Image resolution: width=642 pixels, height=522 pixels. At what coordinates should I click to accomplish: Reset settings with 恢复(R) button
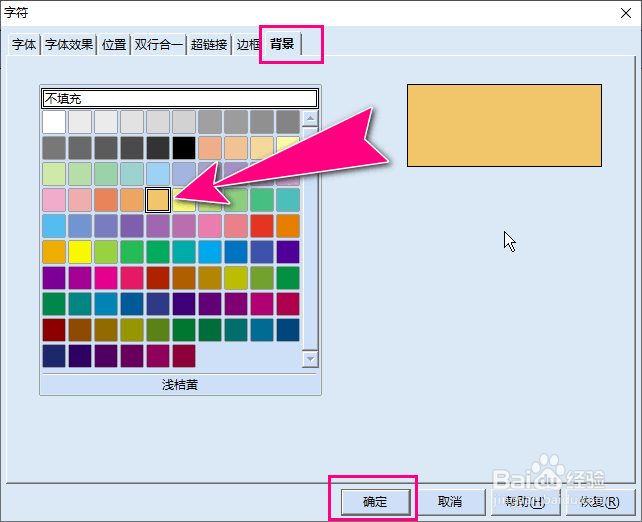600,502
